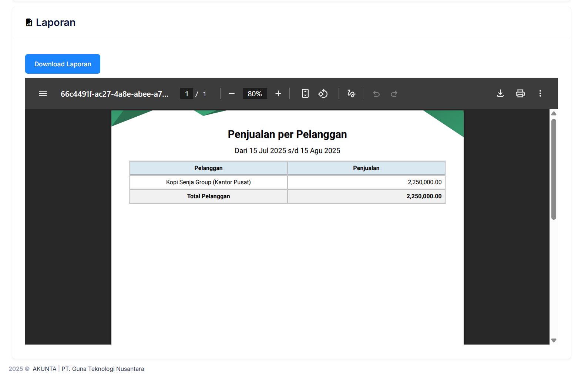
Task: Select the Penjualan per Pelanggan title
Action: tap(287, 134)
